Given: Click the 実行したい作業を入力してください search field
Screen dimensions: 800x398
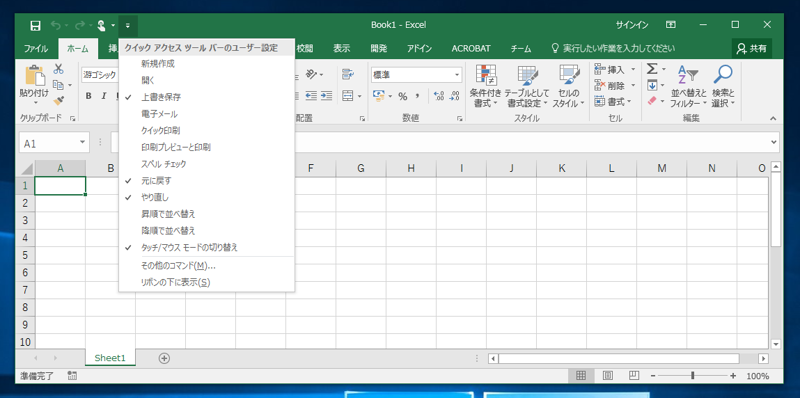Looking at the screenshot, I should click(x=614, y=48).
